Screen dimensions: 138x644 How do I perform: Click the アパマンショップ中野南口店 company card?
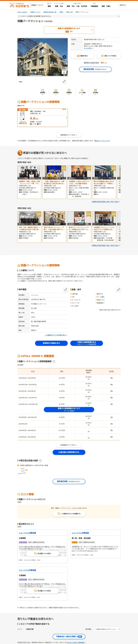54,182
